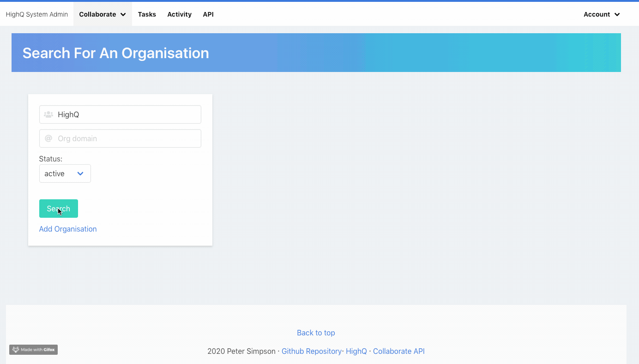This screenshot has width=639, height=364.
Task: Focus the organisation name field containing HighQ
Action: coord(127,114)
